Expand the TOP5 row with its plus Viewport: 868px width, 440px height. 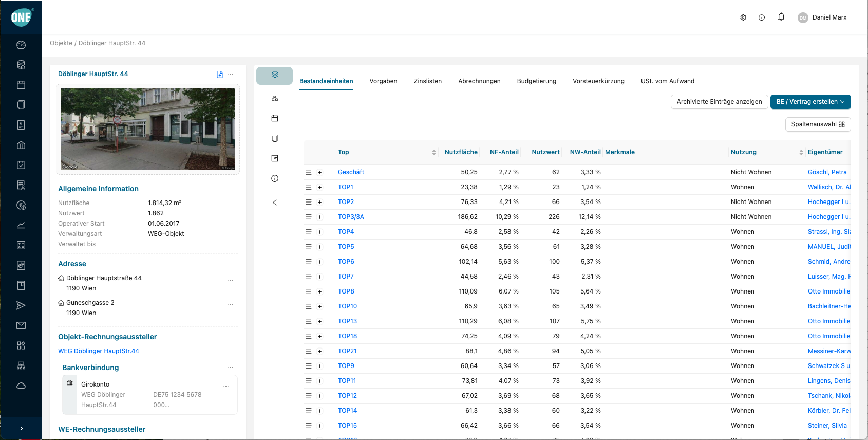[319, 247]
